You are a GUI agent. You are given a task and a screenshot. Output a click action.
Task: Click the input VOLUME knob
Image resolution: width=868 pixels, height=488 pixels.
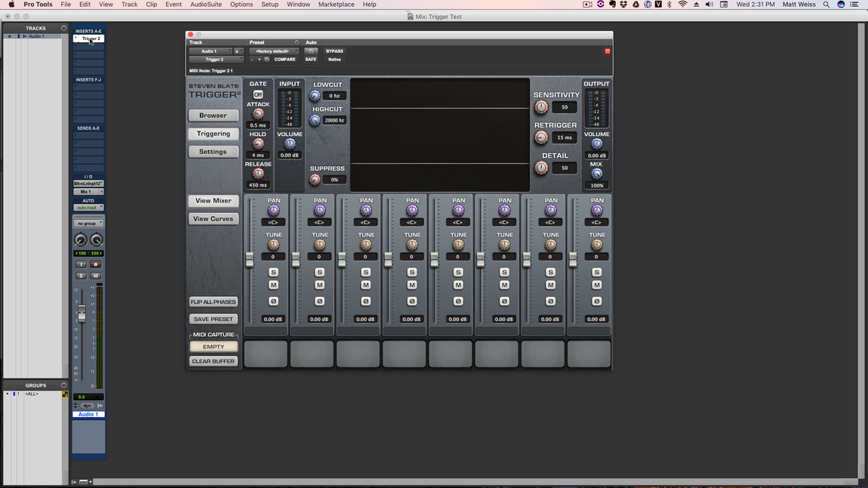(x=290, y=144)
